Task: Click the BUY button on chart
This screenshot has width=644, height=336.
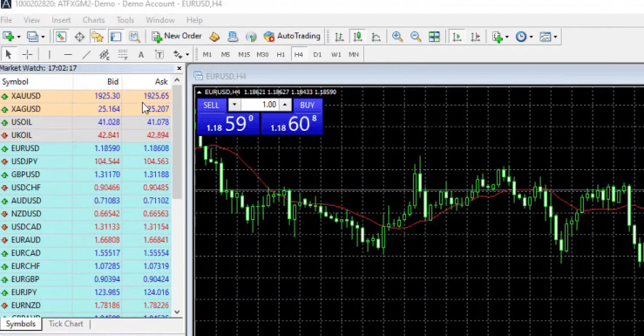Action: (x=308, y=106)
